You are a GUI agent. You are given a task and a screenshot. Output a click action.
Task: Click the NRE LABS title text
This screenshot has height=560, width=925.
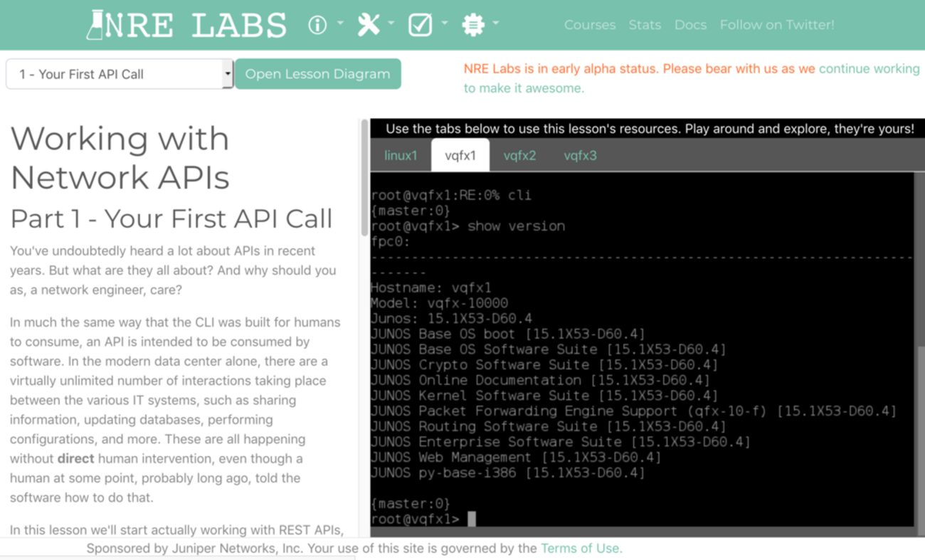[196, 25]
